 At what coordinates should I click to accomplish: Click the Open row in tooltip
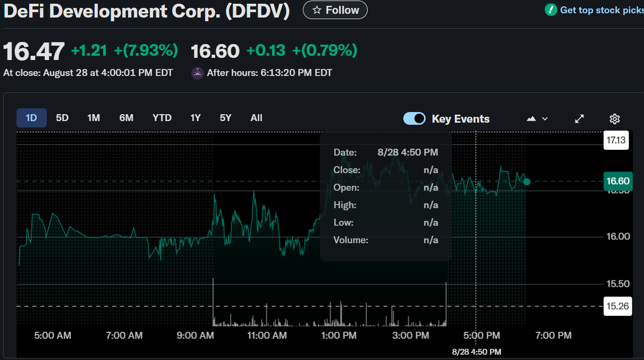[x=386, y=187]
